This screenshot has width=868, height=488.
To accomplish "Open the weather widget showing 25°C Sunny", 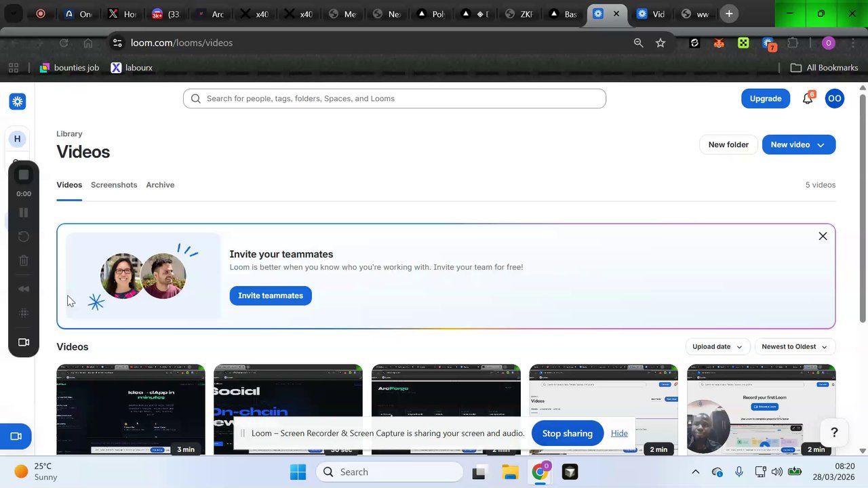I will pyautogui.click(x=35, y=472).
